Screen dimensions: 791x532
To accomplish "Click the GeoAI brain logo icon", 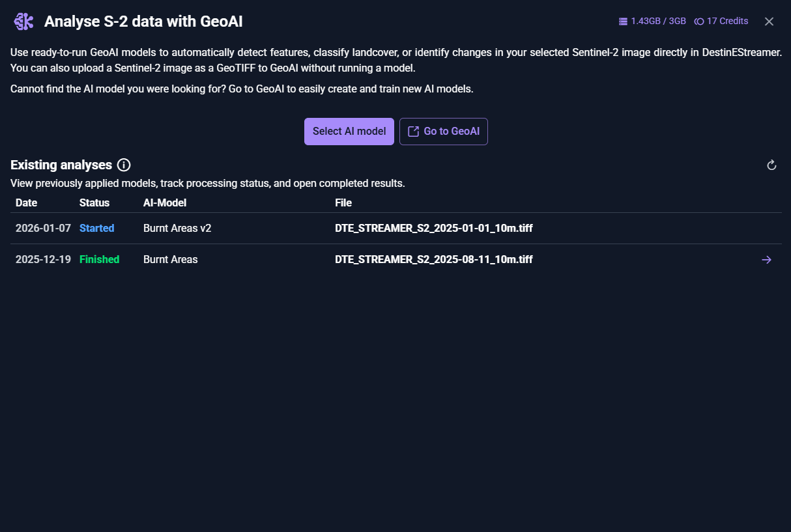I will tap(23, 21).
